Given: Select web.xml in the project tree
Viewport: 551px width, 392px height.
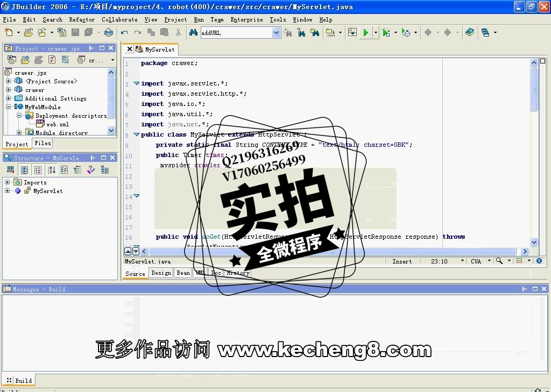Looking at the screenshot, I should click(58, 124).
